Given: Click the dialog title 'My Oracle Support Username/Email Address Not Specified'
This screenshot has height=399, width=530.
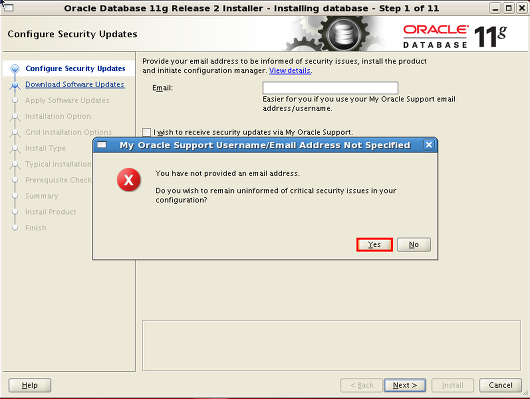Looking at the screenshot, I should coord(265,145).
